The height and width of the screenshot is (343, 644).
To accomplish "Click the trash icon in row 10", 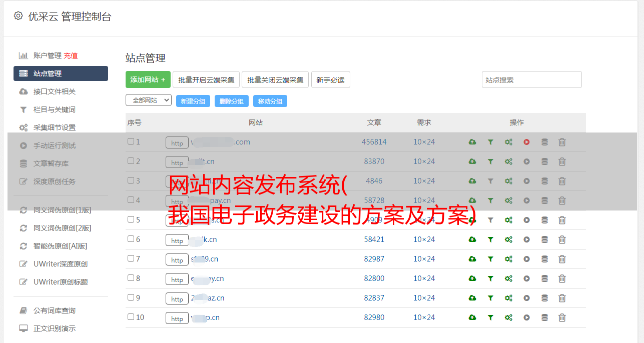I will pos(562,317).
